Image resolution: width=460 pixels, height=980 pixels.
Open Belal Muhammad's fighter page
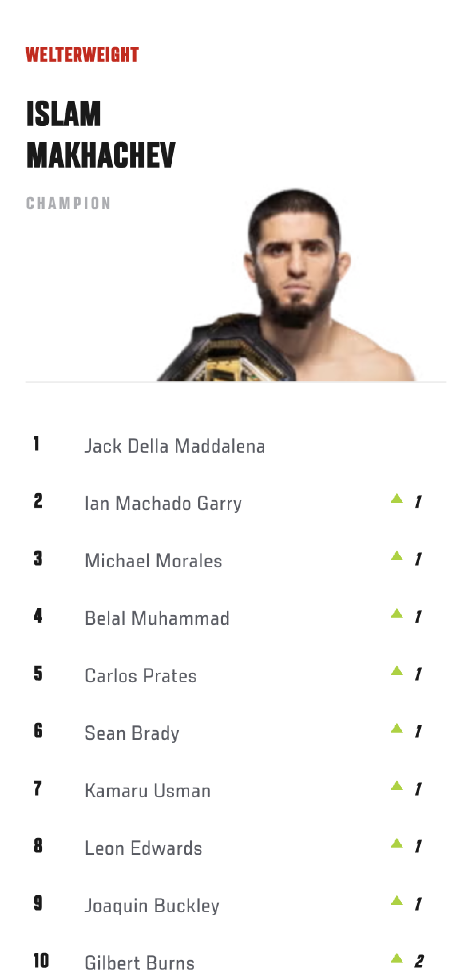[x=157, y=618]
